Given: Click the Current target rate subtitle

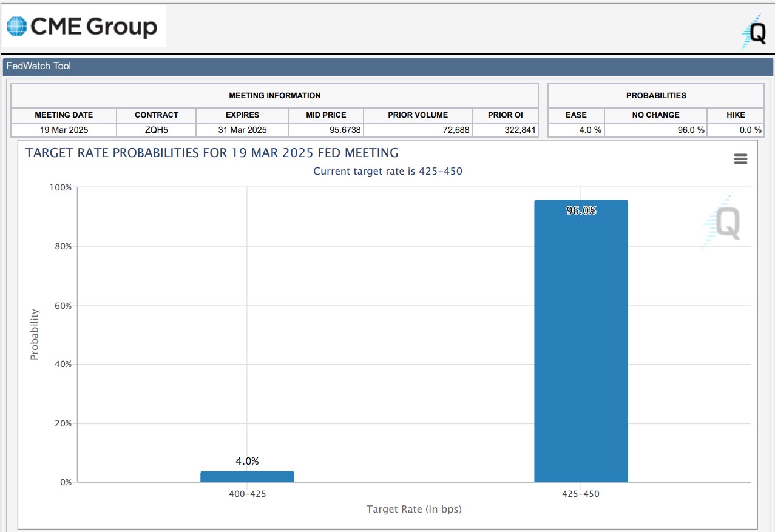Looking at the screenshot, I should coord(387,172).
